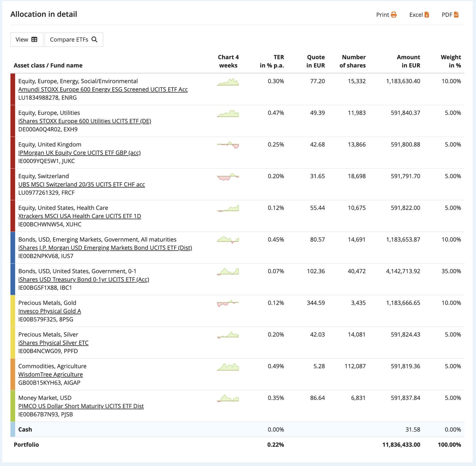Click the 4-week chart for Xtrackers Health Care
The width and height of the screenshot is (476, 466).
[x=228, y=208]
